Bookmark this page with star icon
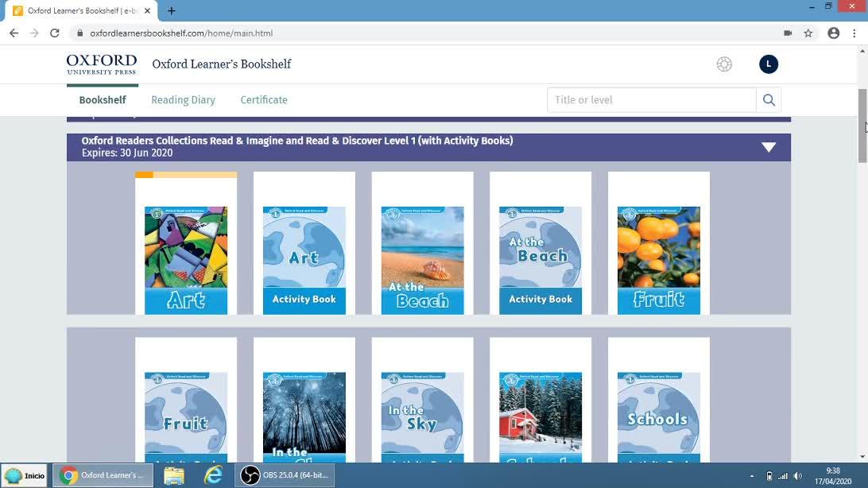This screenshot has height=488, width=868. tap(808, 33)
